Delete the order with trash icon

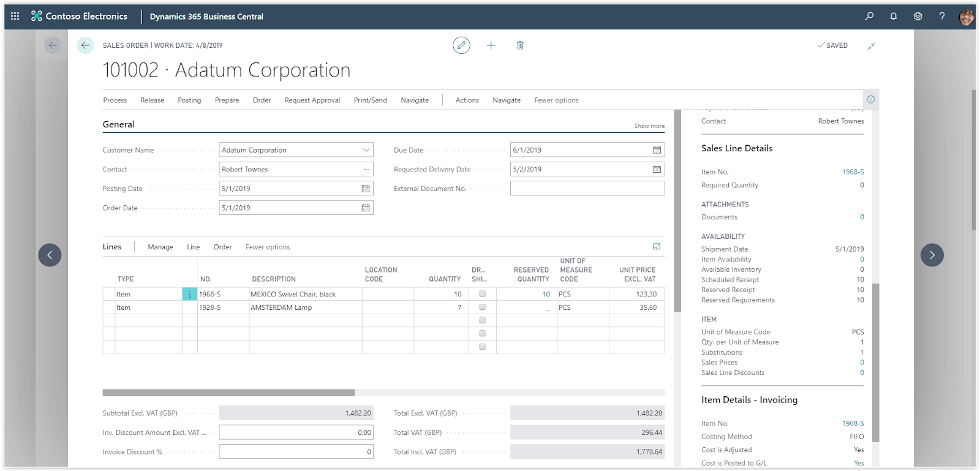[520, 45]
